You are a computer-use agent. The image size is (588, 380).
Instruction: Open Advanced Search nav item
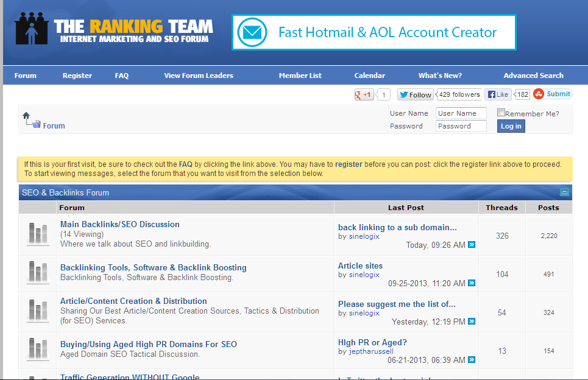[534, 76]
